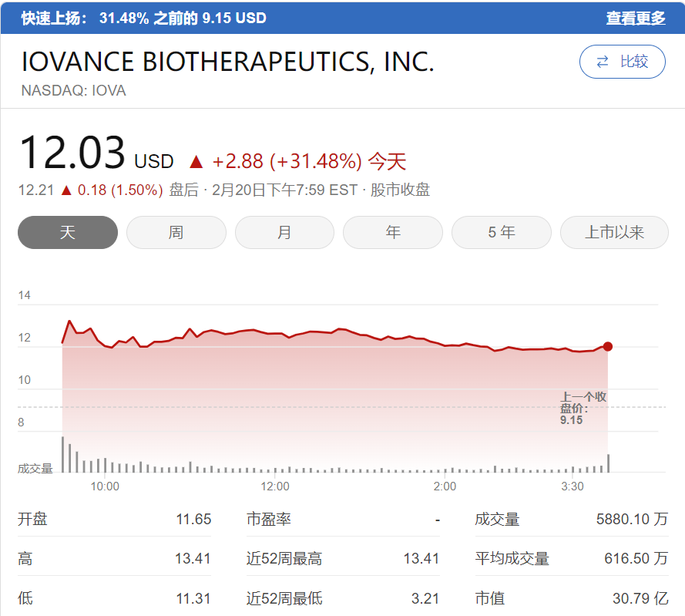This screenshot has width=685, height=616.
Task: Open the 查看更多 link
Action: [x=635, y=18]
